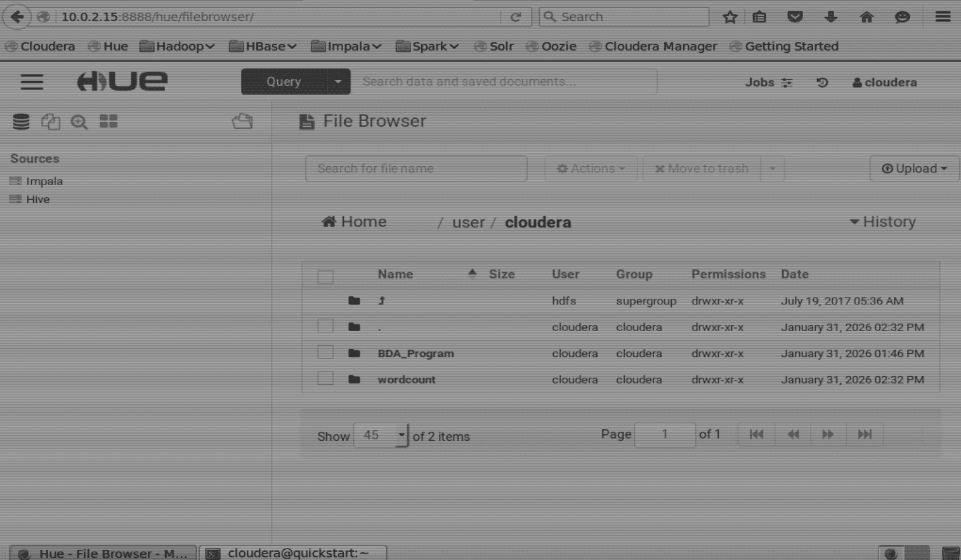Viewport: 961px width, 560px height.
Task: Click the page number input box
Action: (x=665, y=434)
